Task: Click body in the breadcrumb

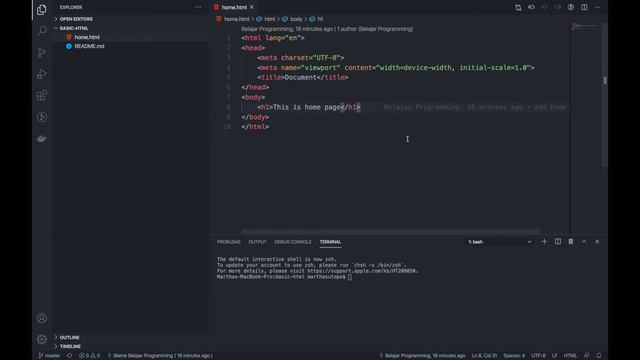Action: pyautogui.click(x=296, y=19)
